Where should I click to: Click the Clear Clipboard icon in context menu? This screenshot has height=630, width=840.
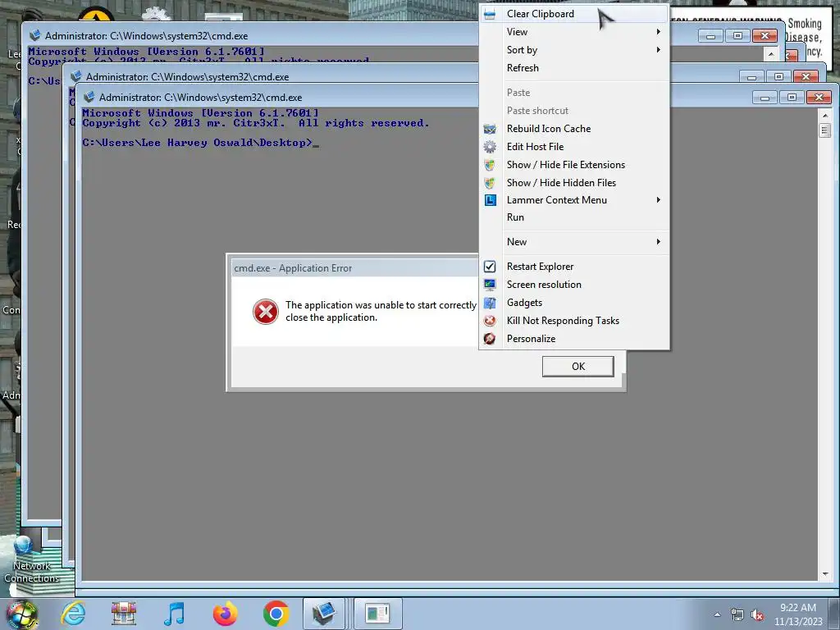pos(490,15)
